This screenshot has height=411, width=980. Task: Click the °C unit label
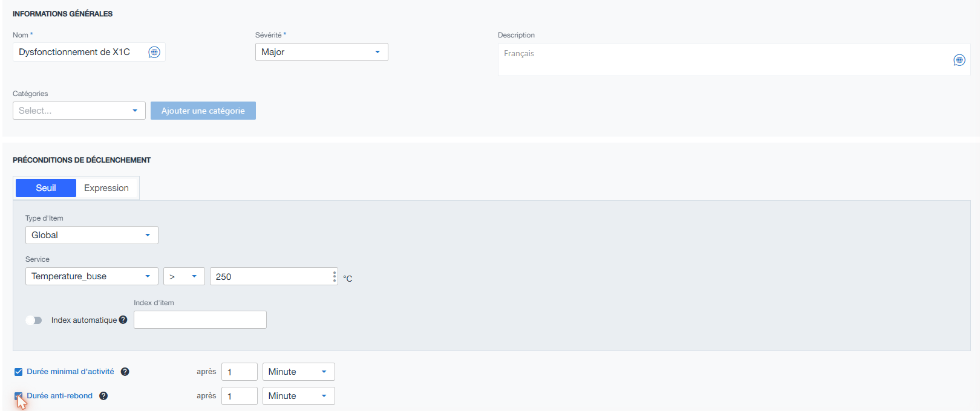348,279
